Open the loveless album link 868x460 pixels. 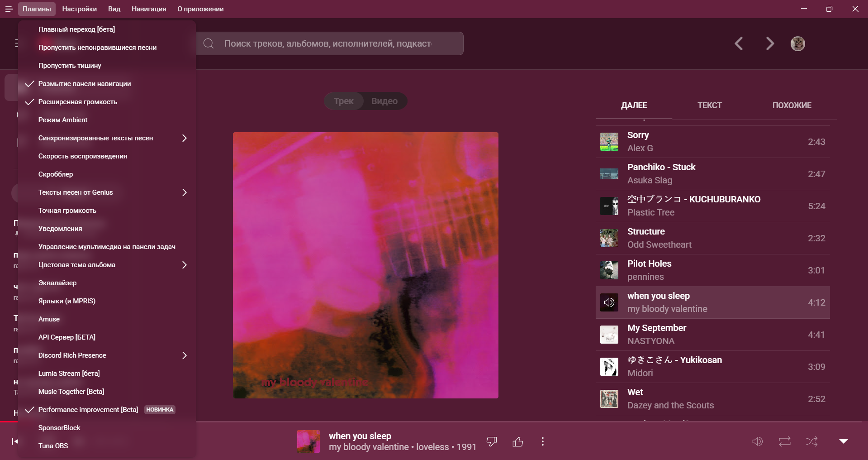[x=432, y=447]
